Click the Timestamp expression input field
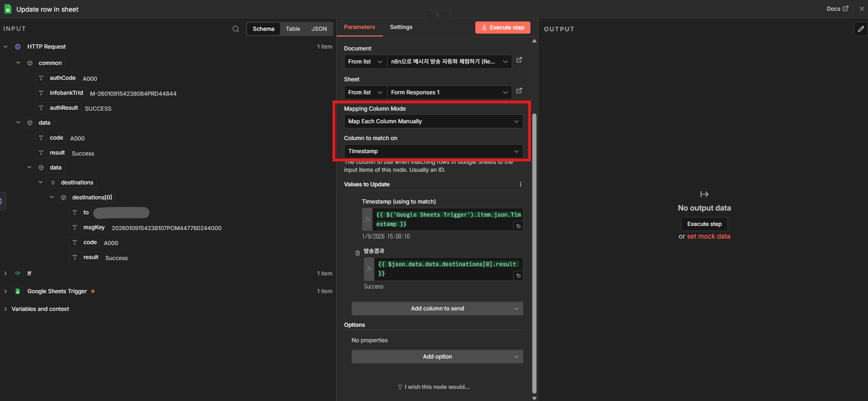This screenshot has width=868, height=401. tap(447, 219)
